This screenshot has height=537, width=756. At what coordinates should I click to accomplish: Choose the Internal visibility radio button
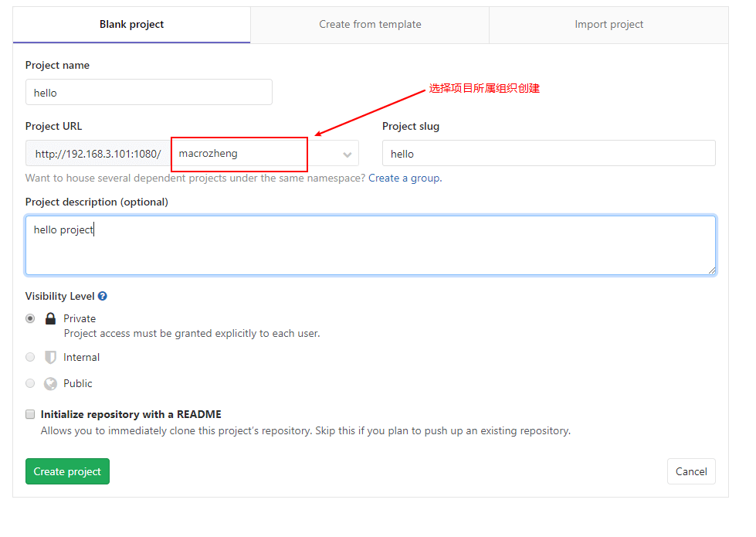click(30, 357)
